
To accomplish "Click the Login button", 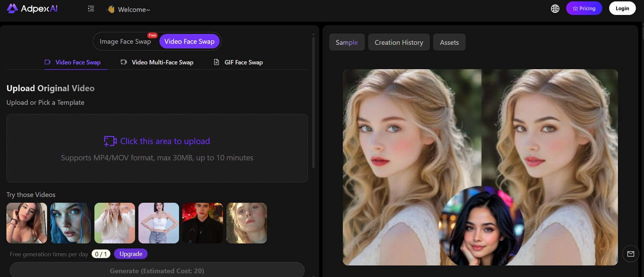I will pyautogui.click(x=622, y=8).
